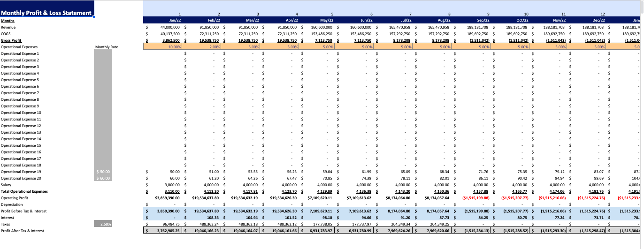
Task: Click month number 10 above Oct/22
Action: click(x=526, y=15)
